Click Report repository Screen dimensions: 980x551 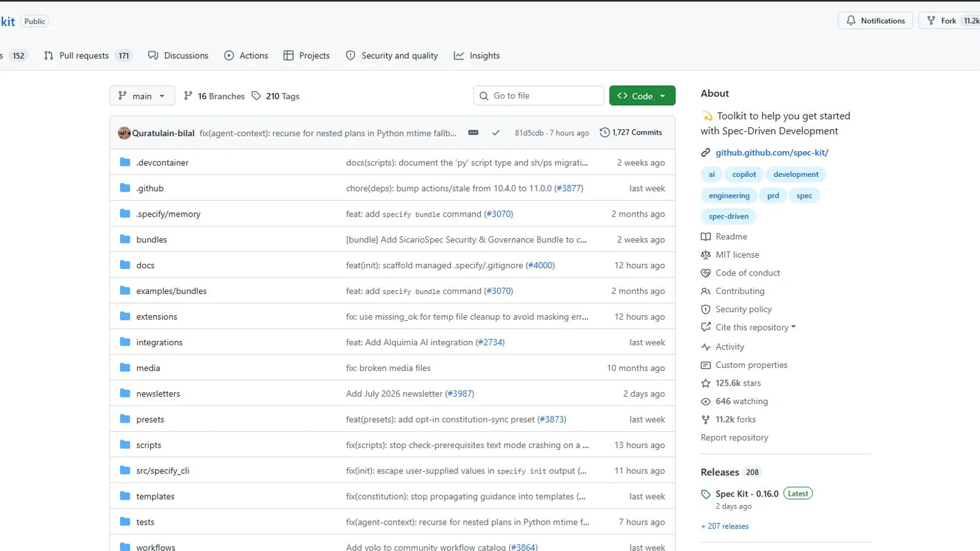[x=734, y=438]
